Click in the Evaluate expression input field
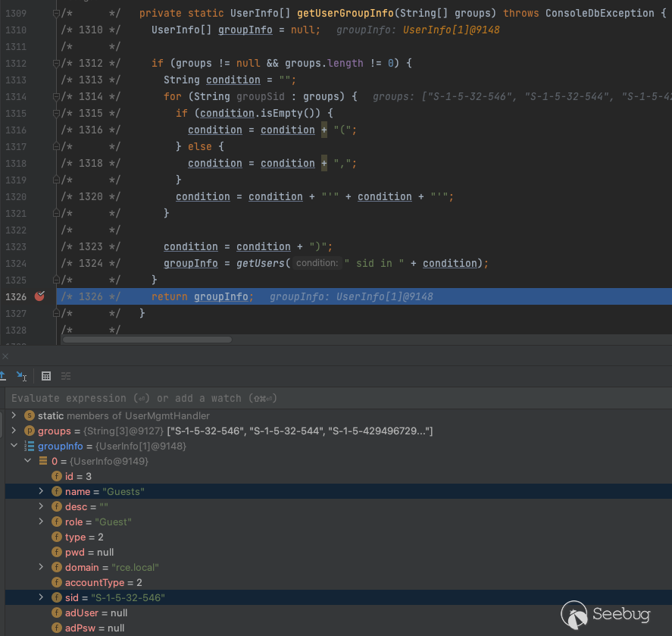The width and height of the screenshot is (672, 636). pyautogui.click(x=339, y=398)
